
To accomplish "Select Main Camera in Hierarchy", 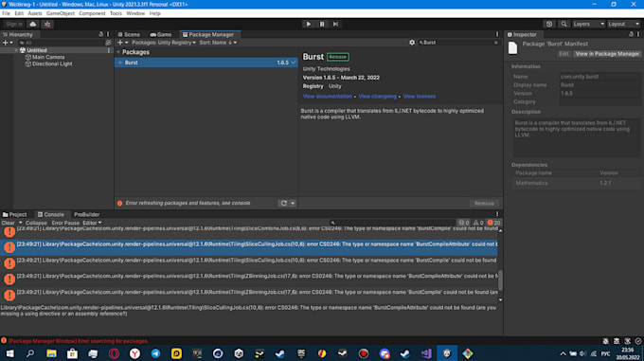I will pos(48,57).
